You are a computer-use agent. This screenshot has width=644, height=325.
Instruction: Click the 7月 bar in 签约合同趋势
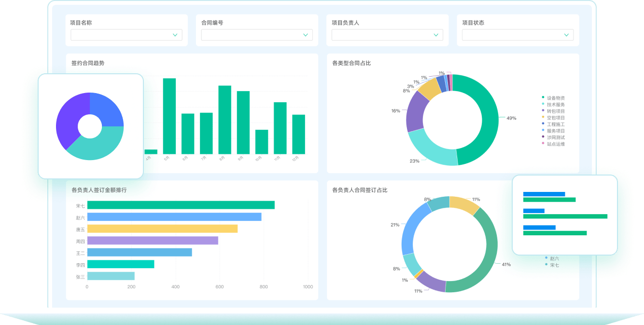coord(206,134)
